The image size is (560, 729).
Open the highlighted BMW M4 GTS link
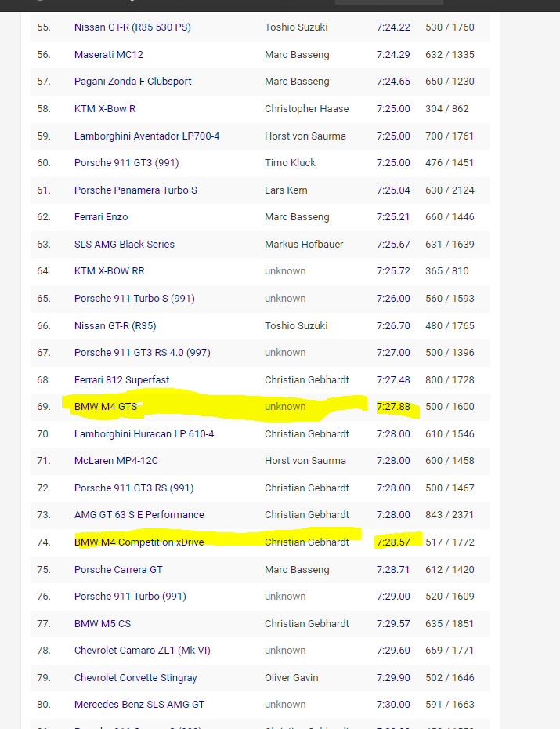click(x=106, y=407)
